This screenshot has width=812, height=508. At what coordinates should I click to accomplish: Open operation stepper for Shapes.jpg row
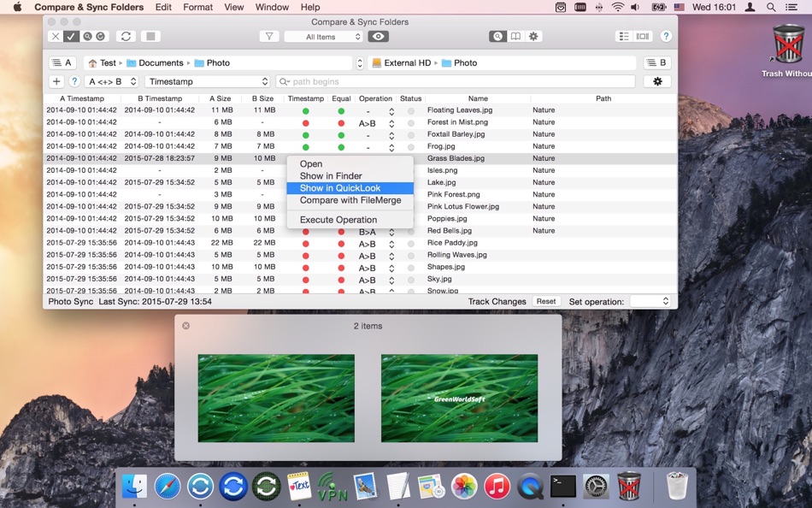click(x=391, y=268)
